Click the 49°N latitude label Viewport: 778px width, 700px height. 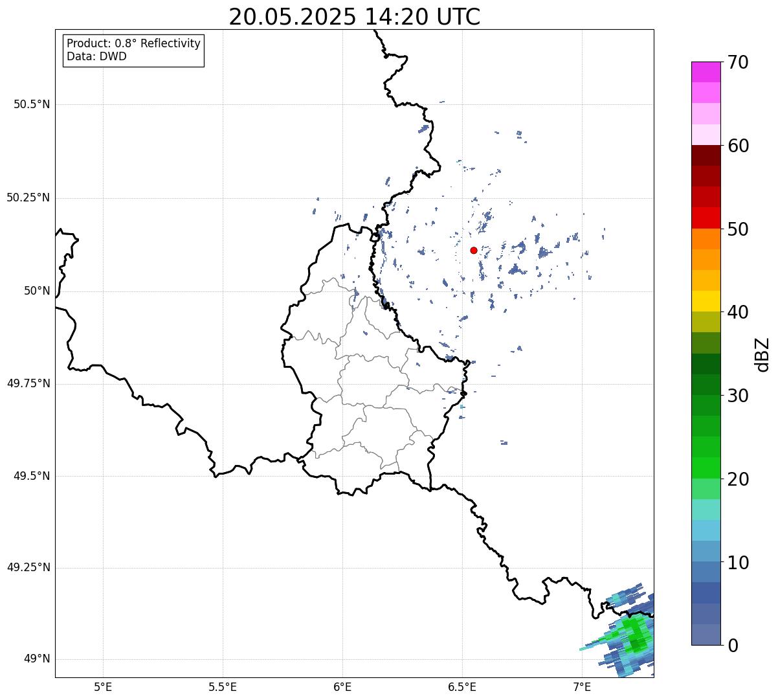pyautogui.click(x=38, y=659)
